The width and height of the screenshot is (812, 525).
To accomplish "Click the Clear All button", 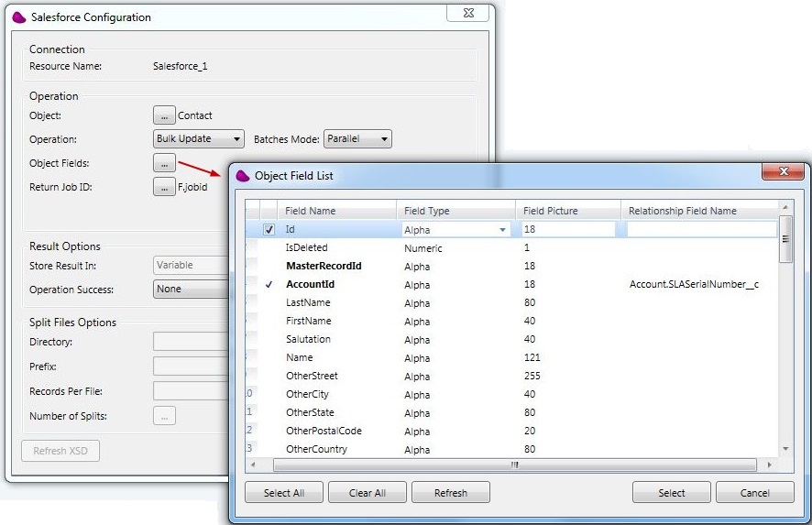I will coord(368,492).
